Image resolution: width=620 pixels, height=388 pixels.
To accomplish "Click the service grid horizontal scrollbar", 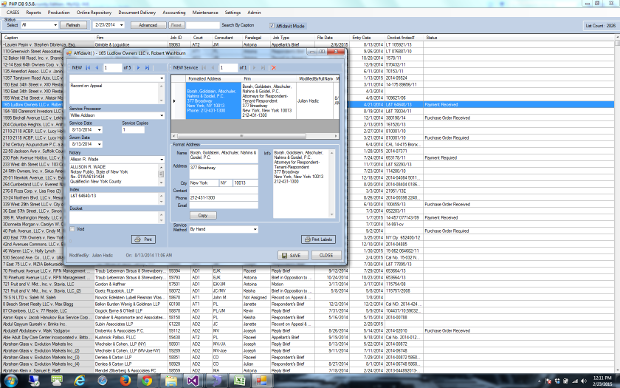I will coord(255,136).
